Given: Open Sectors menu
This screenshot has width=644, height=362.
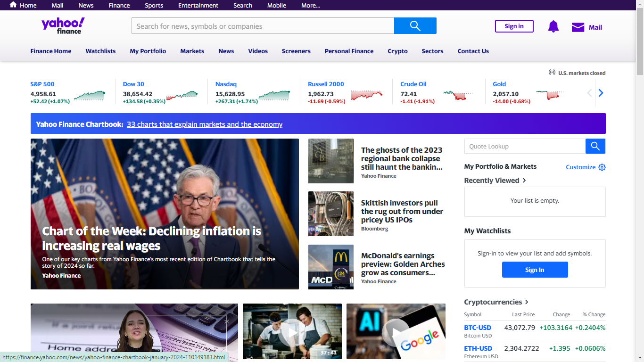Looking at the screenshot, I should (432, 51).
